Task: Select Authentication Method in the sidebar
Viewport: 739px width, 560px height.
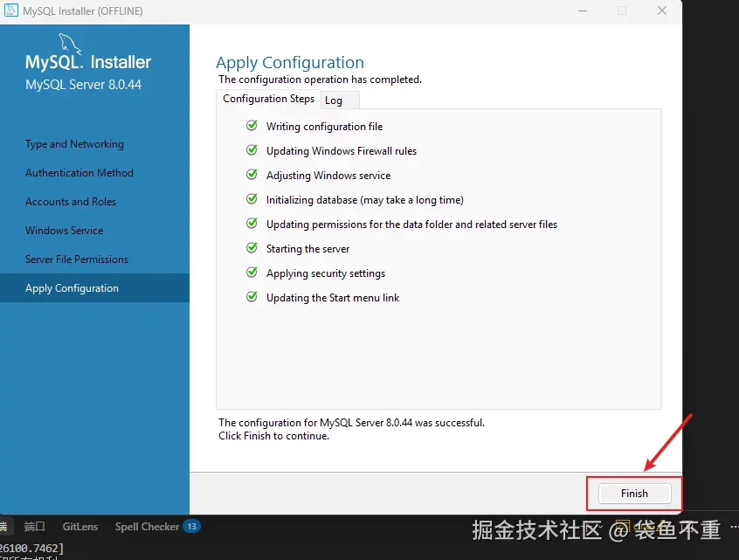Action: (79, 173)
